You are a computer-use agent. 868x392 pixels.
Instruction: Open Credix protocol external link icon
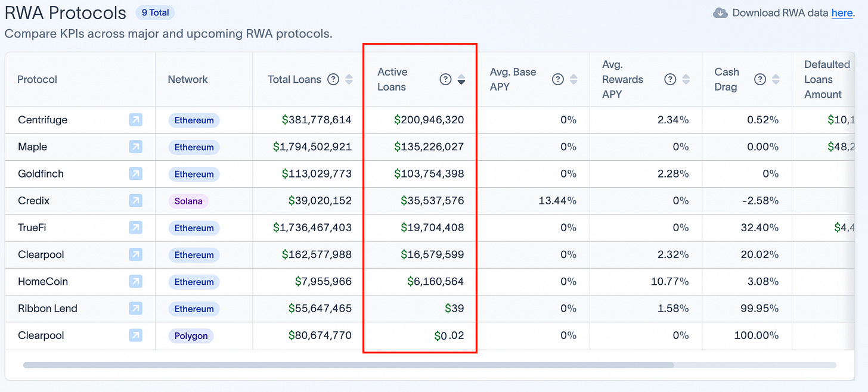(136, 201)
